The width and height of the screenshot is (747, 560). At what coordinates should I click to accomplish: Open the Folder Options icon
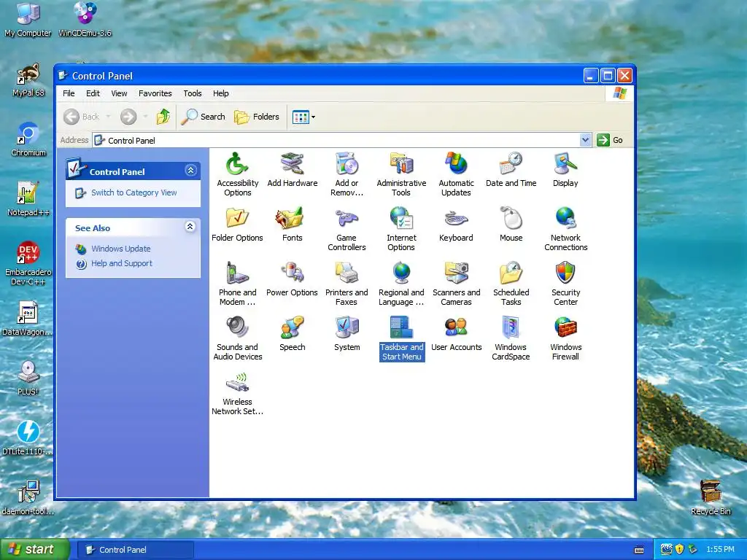tap(237, 225)
